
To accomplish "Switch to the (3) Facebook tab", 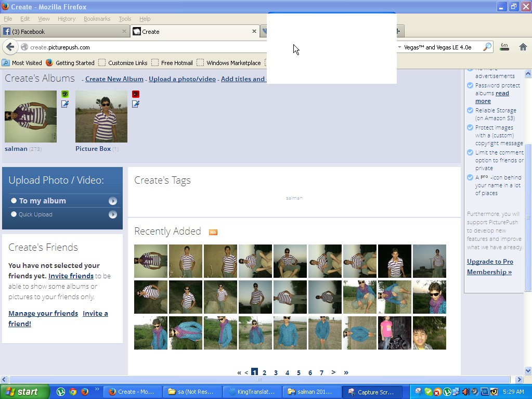I will pos(65,32).
